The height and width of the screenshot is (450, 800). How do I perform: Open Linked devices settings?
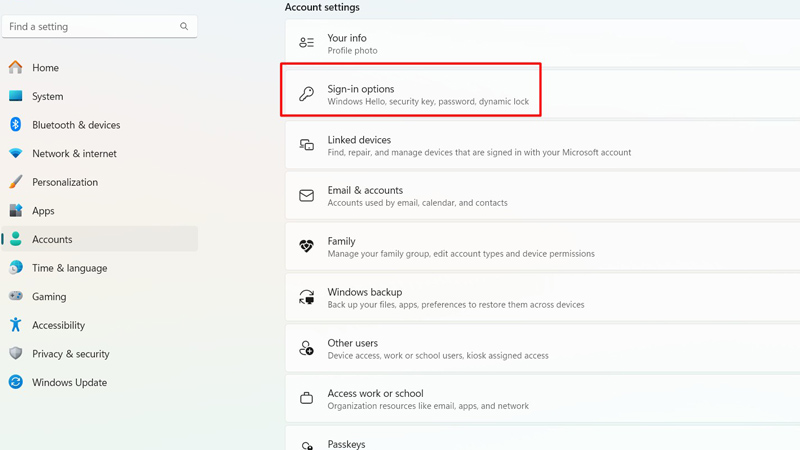click(x=542, y=145)
